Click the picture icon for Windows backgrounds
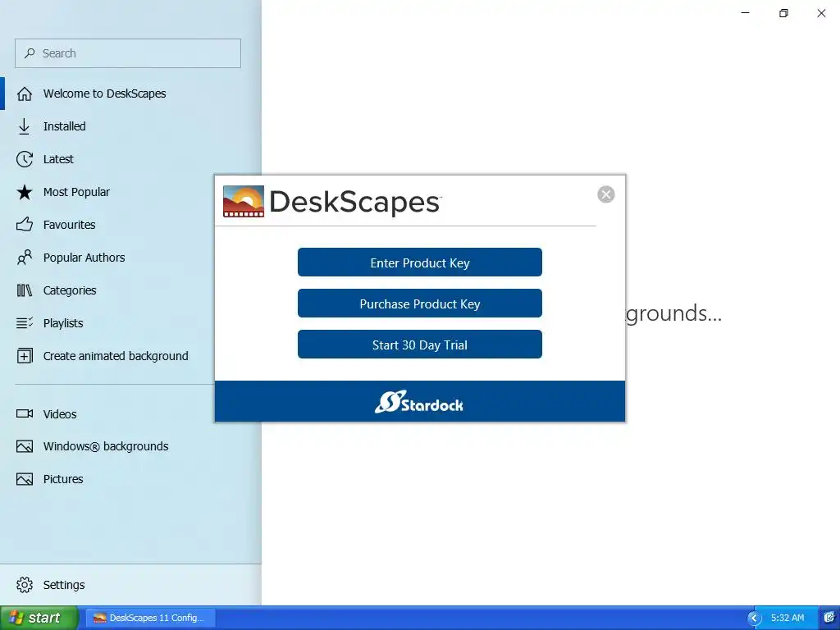 (x=24, y=446)
